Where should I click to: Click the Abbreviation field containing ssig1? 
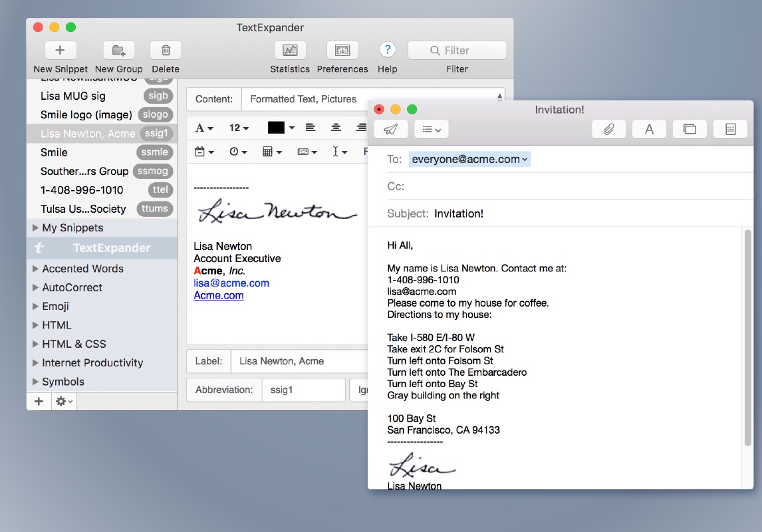303,390
